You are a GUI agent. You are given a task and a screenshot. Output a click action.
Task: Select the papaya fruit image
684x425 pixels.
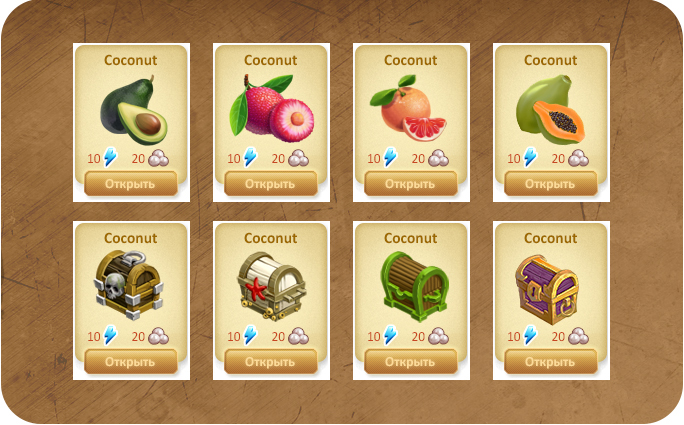click(x=550, y=110)
